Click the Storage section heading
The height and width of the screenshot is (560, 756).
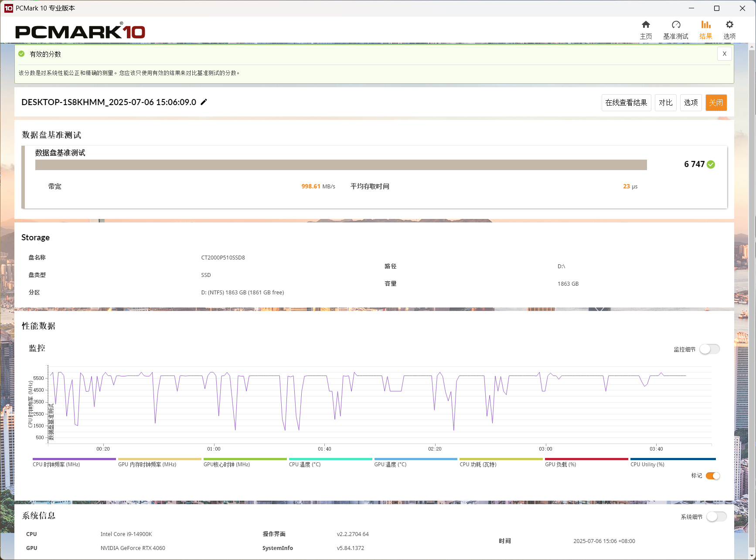35,237
